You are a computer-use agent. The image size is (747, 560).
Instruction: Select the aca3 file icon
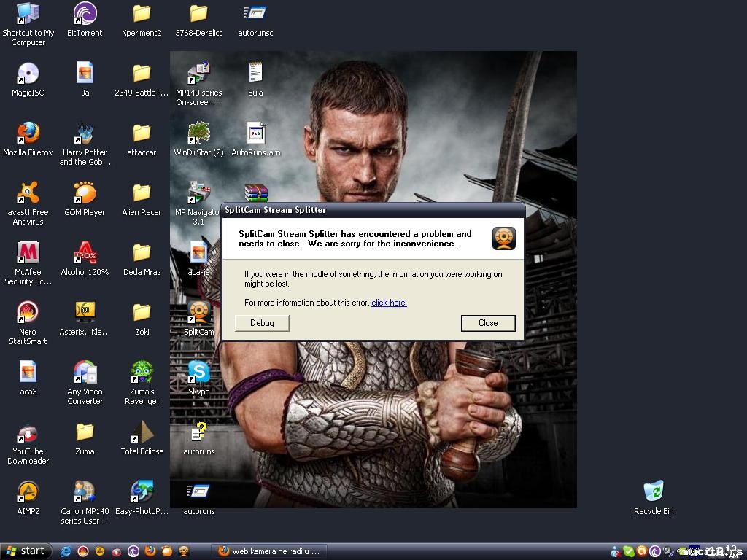tap(28, 378)
